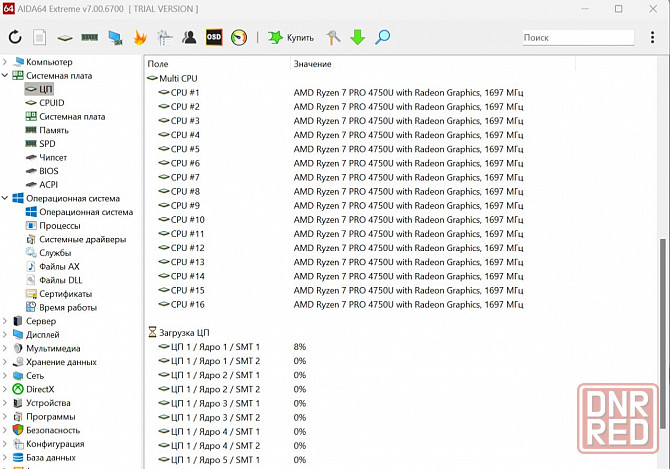Open the user silhouette toolbar icon
This screenshot has width=670, height=469.
189,38
